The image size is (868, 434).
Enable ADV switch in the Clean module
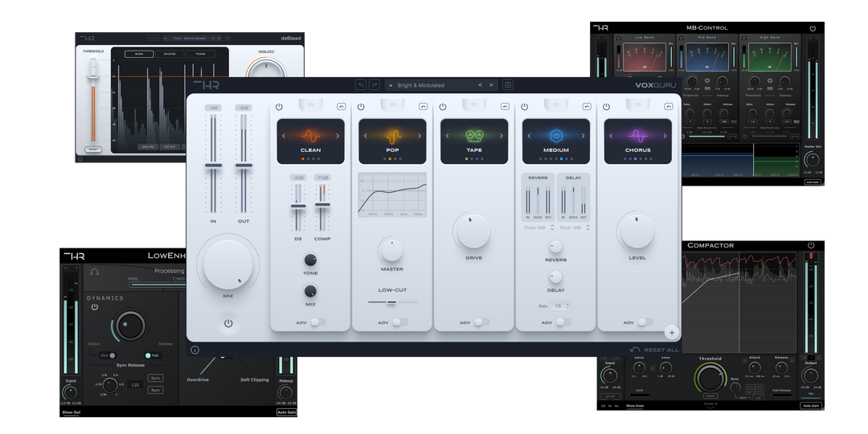click(317, 322)
